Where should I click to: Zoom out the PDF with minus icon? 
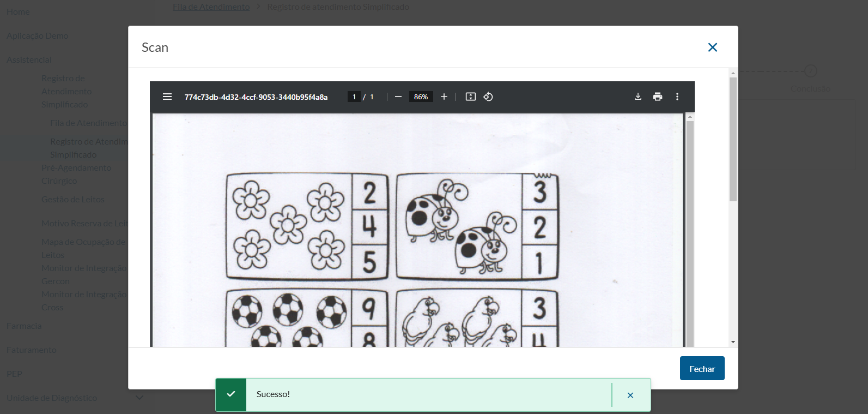pyautogui.click(x=398, y=97)
